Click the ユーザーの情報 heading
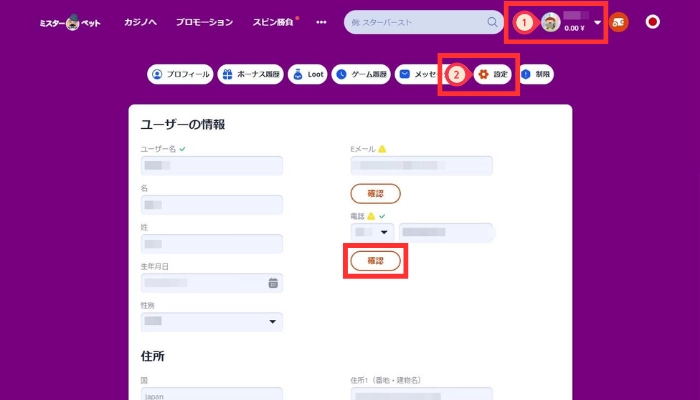Viewport: 700px width, 400px height. 183,125
